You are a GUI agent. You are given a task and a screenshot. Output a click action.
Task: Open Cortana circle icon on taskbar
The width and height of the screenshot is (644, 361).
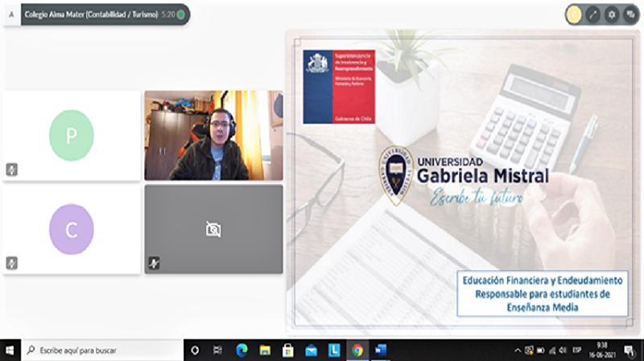tap(195, 351)
